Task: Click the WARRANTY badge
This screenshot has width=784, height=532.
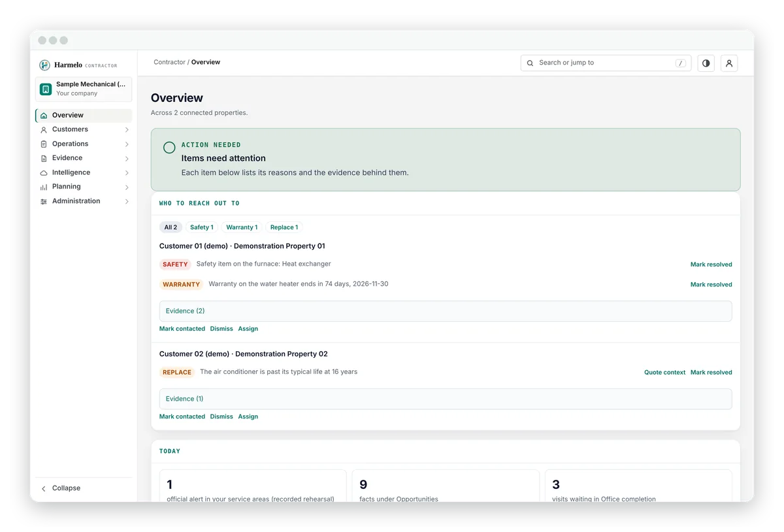Action: click(x=181, y=285)
